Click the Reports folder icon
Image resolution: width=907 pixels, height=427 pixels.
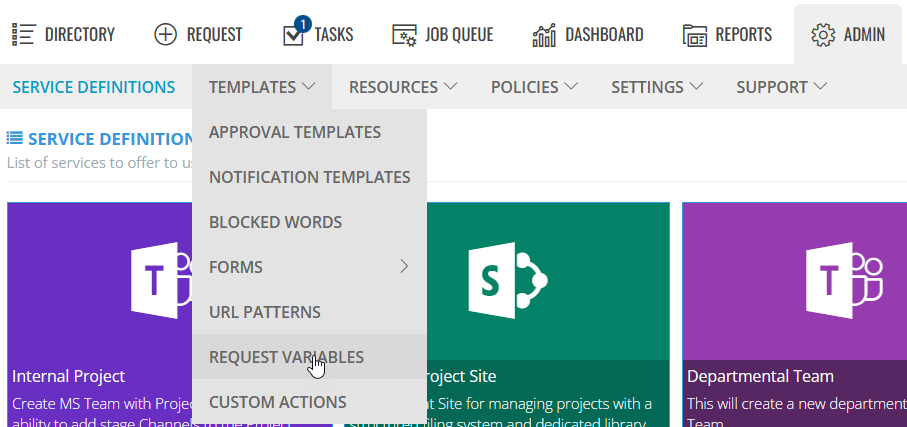695,35
